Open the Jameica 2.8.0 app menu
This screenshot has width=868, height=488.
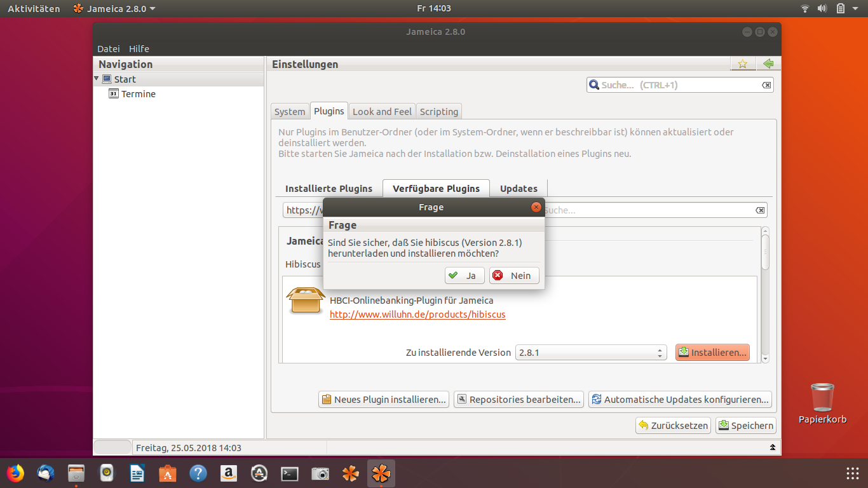tap(114, 8)
